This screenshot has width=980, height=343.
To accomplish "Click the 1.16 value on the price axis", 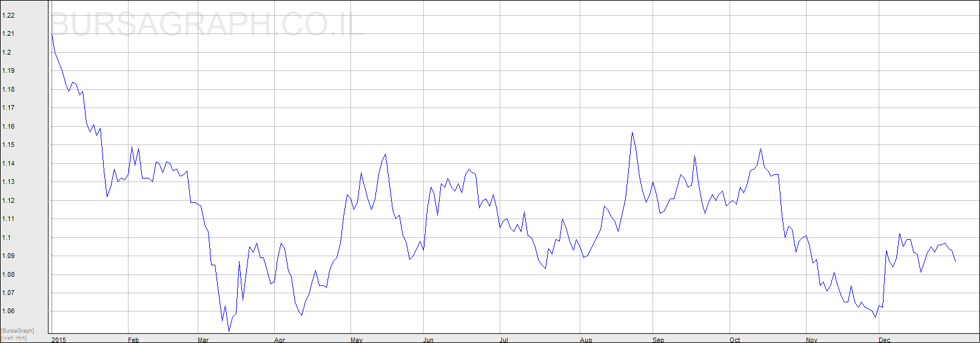I will [8, 126].
